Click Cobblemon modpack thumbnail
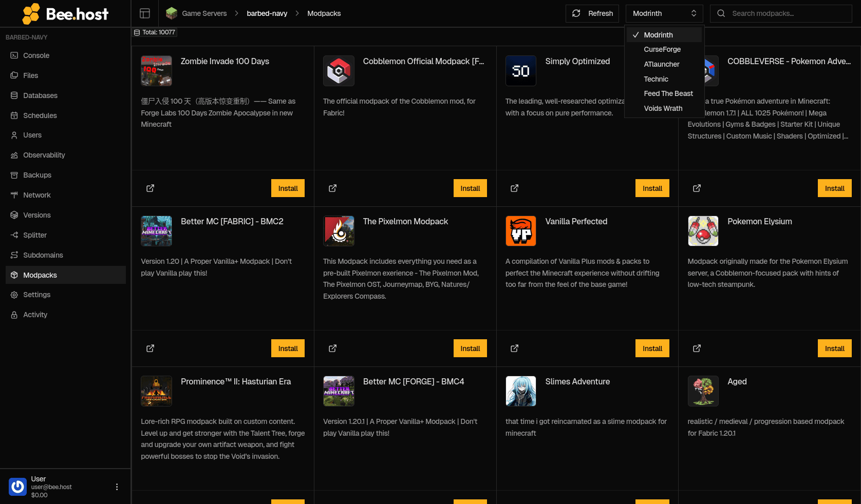The height and width of the screenshot is (504, 861). 339,71
